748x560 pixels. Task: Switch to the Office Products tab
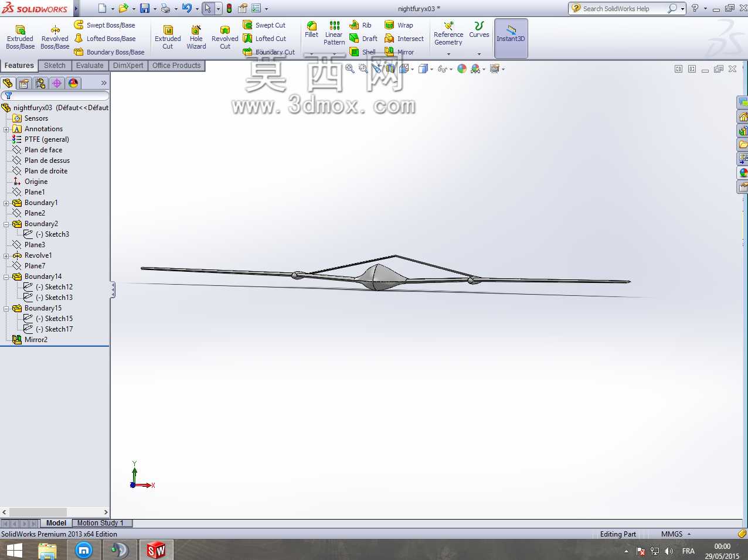[176, 66]
